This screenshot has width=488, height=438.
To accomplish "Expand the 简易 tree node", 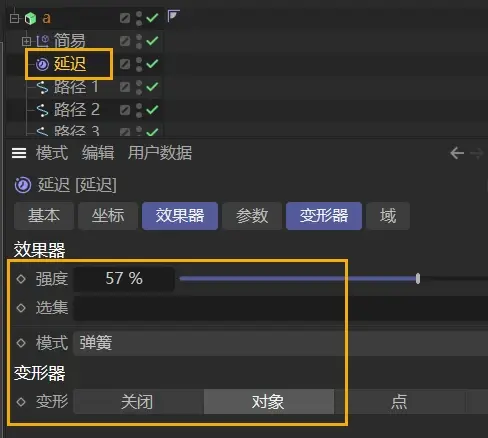I will (26, 41).
